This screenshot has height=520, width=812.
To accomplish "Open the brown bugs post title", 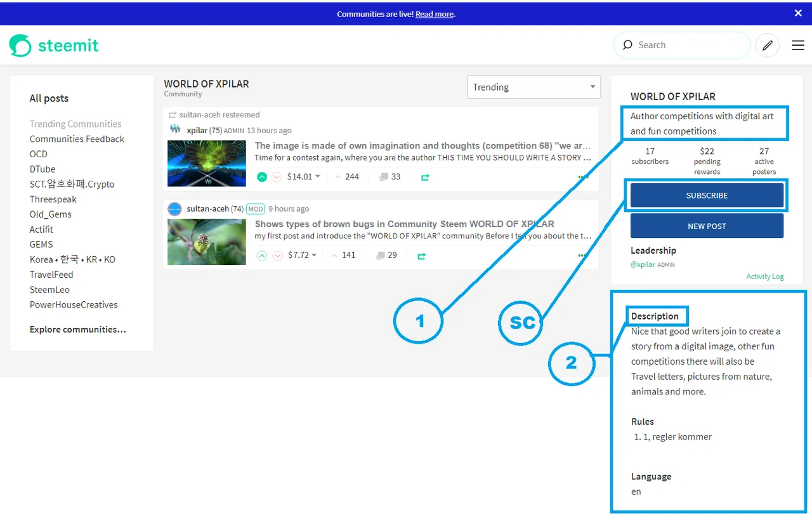I will tap(405, 224).
